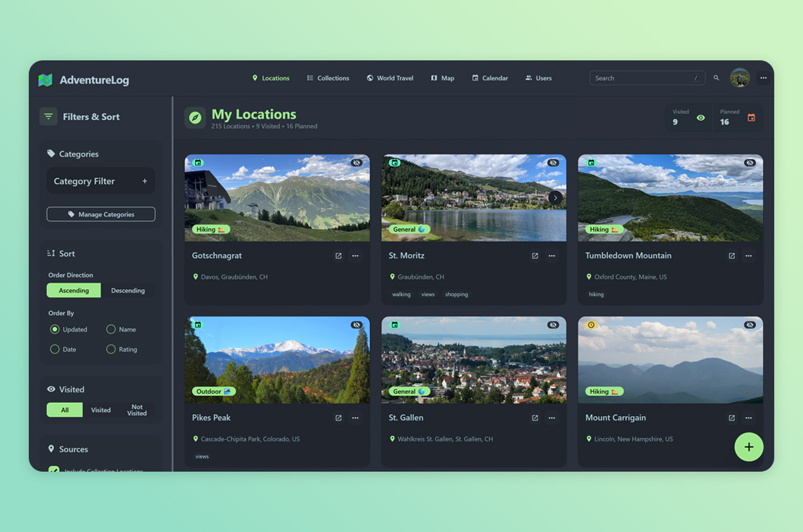This screenshot has width=803, height=532.
Task: Click the Filters & Sort icon
Action: point(48,117)
